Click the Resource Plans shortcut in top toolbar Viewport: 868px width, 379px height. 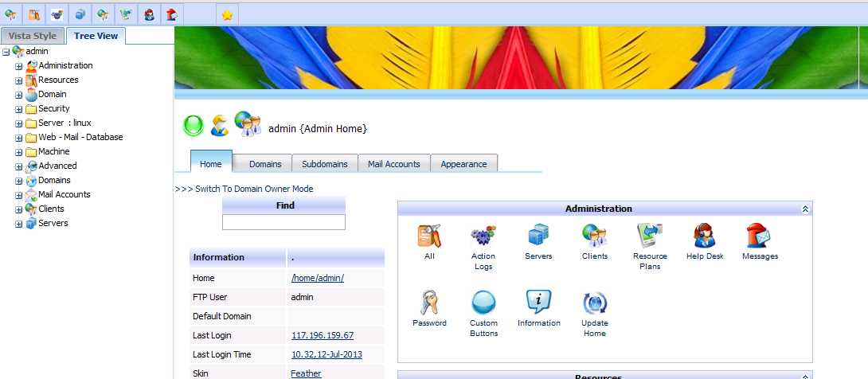[x=126, y=14]
